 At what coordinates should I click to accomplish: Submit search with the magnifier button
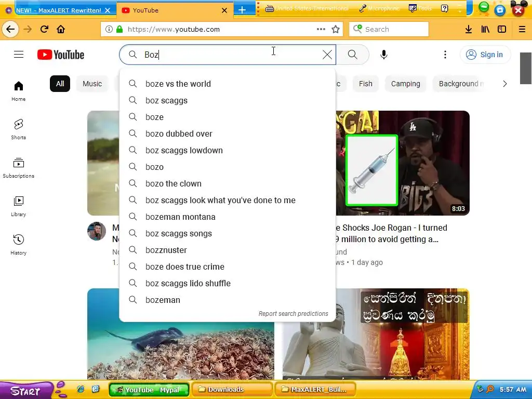click(353, 54)
